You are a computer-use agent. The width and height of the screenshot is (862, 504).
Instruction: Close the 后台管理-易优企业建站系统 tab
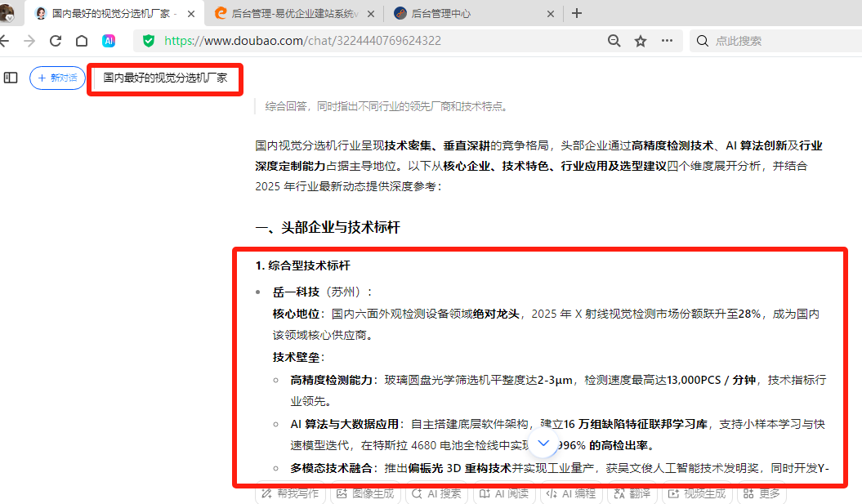[371, 14]
